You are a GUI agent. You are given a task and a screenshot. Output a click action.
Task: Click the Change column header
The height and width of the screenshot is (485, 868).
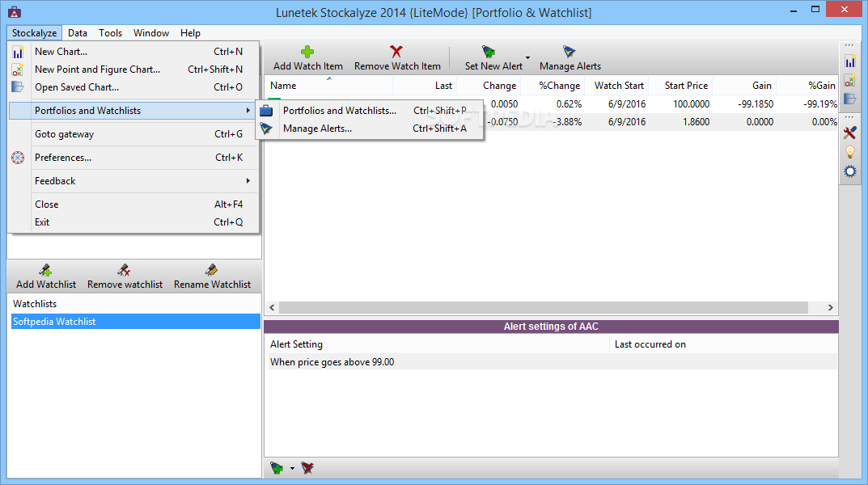click(x=489, y=86)
